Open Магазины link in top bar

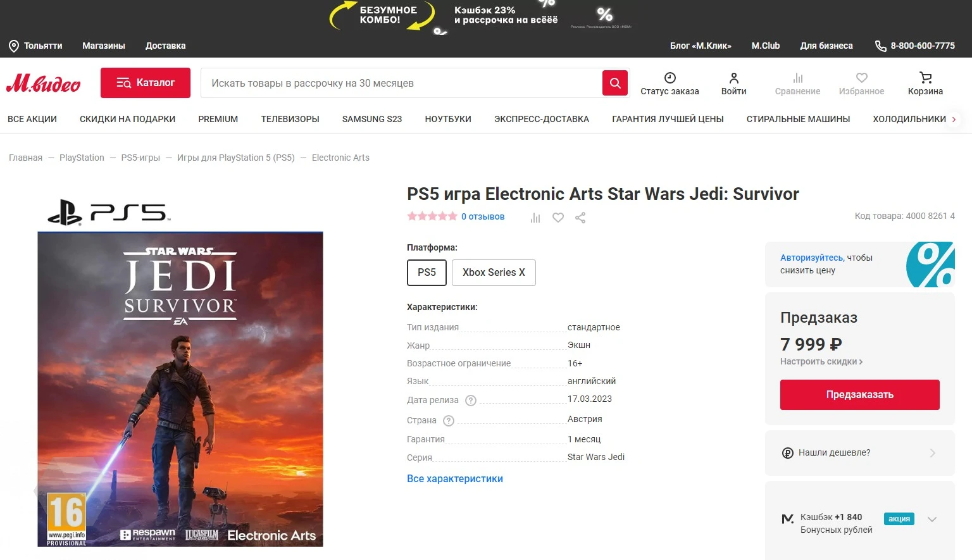coord(104,46)
